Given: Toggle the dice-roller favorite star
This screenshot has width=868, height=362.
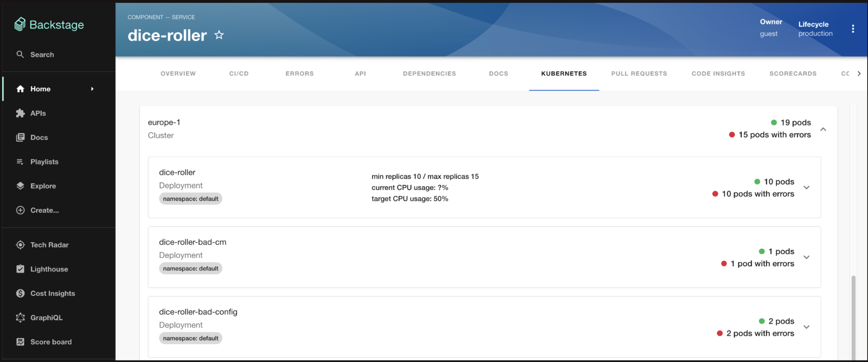Looking at the screenshot, I should (x=219, y=35).
